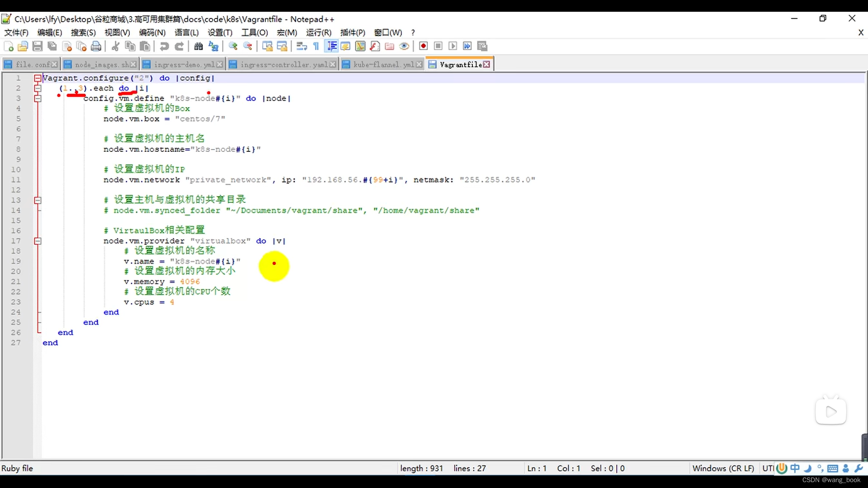Collapse the fold marker on line 1
This screenshot has height=488, width=868.
[x=38, y=78]
